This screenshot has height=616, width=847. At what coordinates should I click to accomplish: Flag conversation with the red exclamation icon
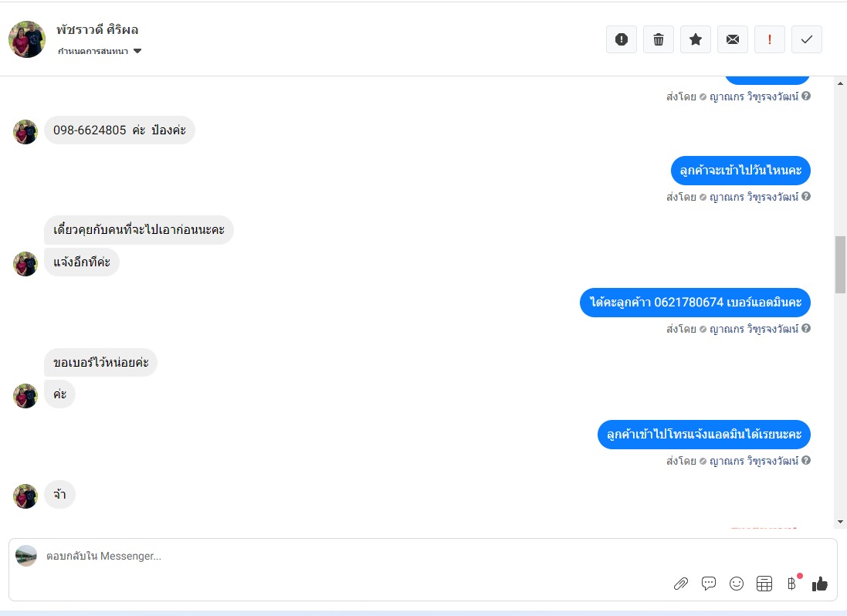point(770,39)
